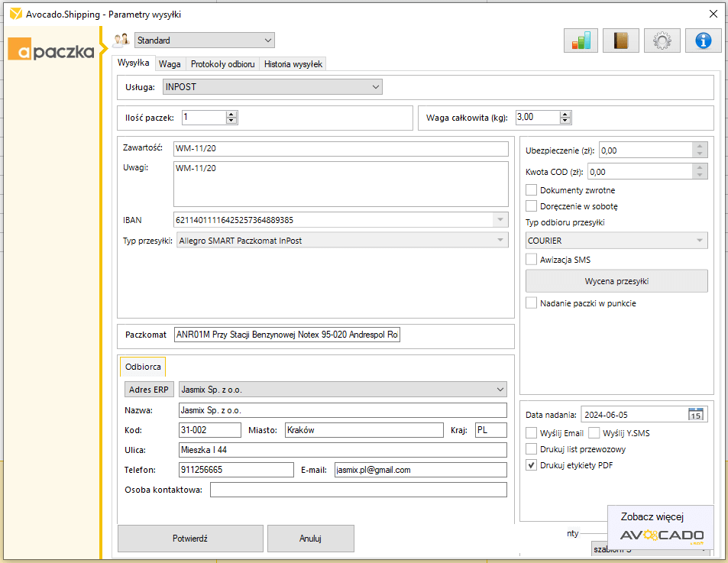Increase Ilość paczek with up arrow
The height and width of the screenshot is (563, 728).
(232, 115)
